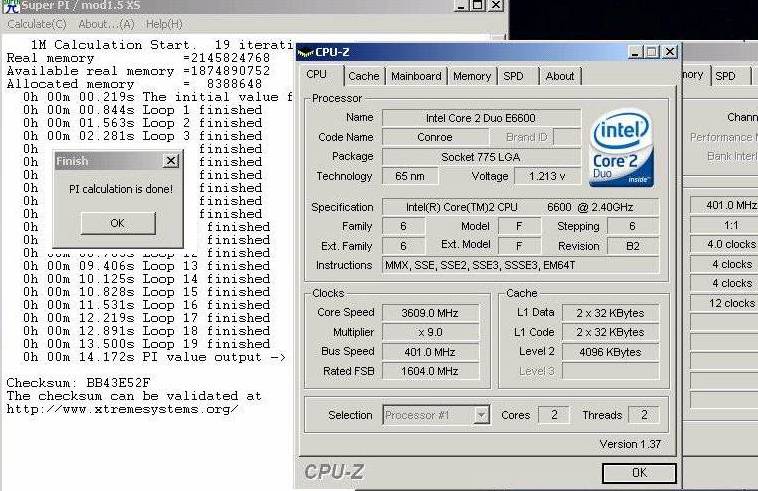Click OK in the Finish dialog
Viewport: 758px width, 491px height.
118,223
